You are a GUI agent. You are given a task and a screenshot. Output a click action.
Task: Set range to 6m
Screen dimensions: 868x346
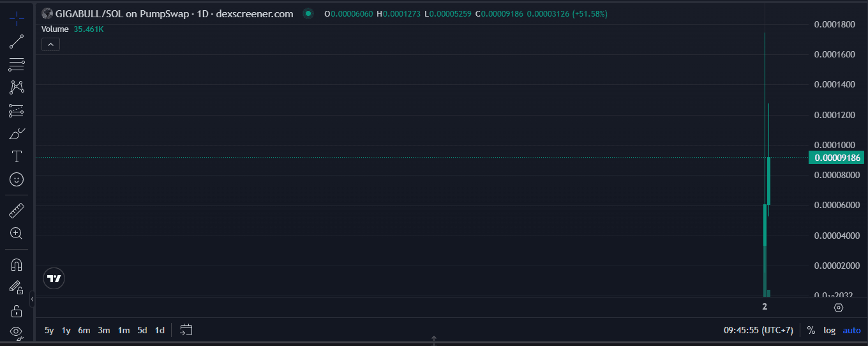[84, 330]
